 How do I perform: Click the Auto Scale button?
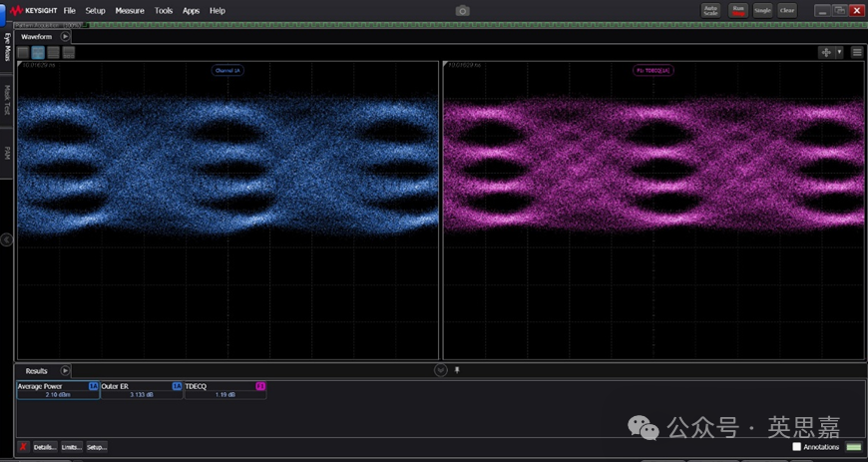coord(710,11)
